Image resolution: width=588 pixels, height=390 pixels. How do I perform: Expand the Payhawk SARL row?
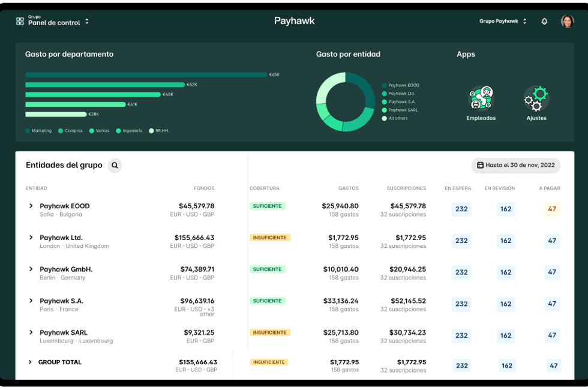(31, 332)
